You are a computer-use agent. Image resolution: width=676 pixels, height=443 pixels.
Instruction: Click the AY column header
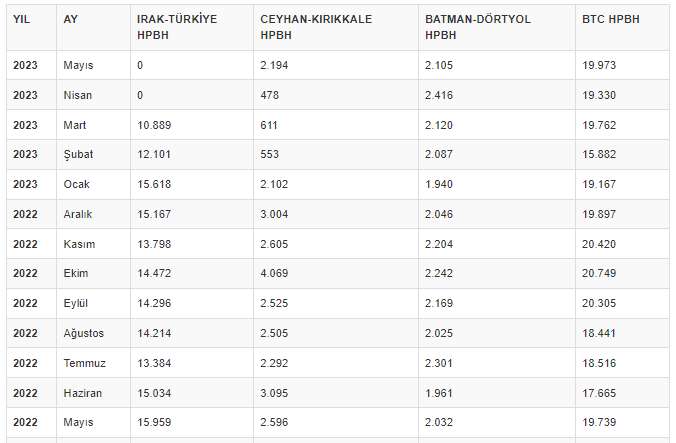tap(70, 19)
